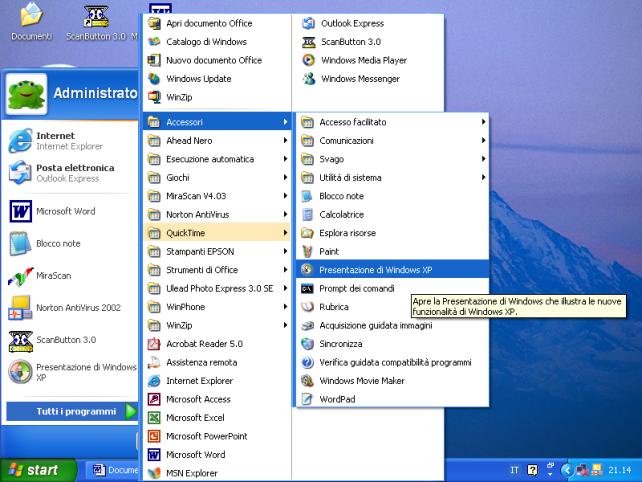Click the Microsoft PowerPoint icon

[x=154, y=436]
